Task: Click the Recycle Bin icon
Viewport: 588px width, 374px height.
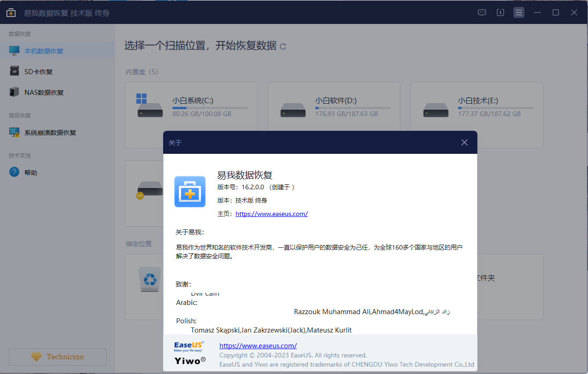Action: 150,279
